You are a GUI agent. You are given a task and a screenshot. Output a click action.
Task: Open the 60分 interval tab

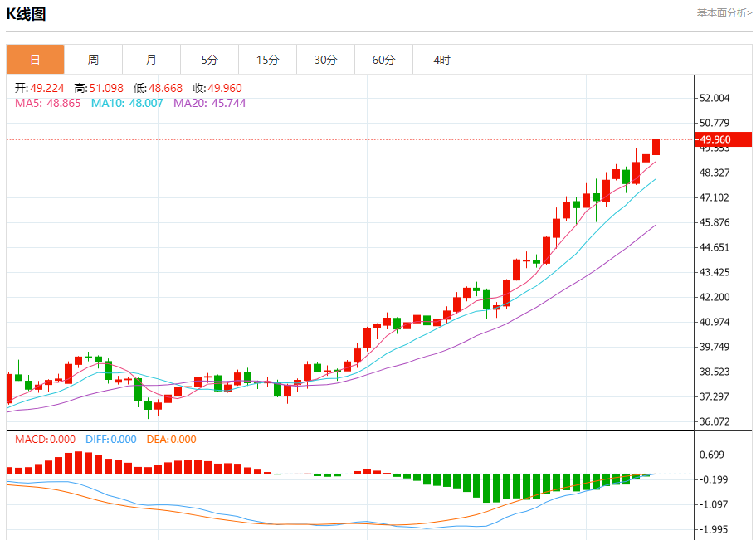click(383, 60)
